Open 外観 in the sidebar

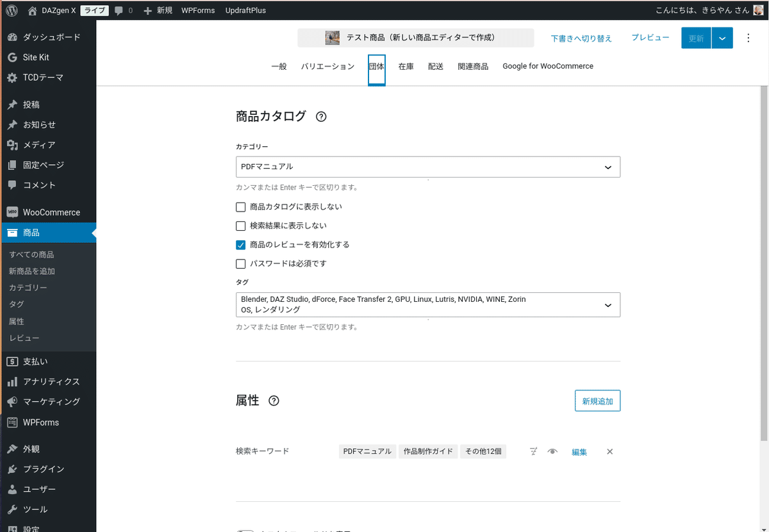[x=48, y=449]
